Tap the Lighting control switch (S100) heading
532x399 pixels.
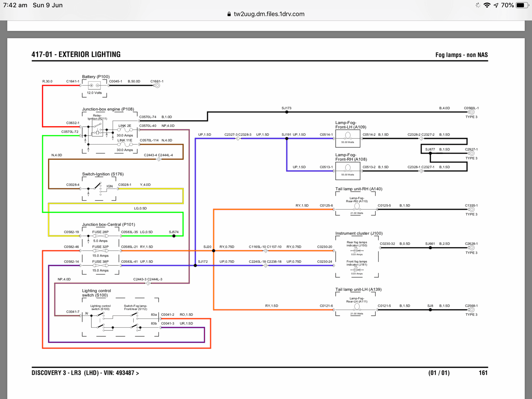[96, 293]
